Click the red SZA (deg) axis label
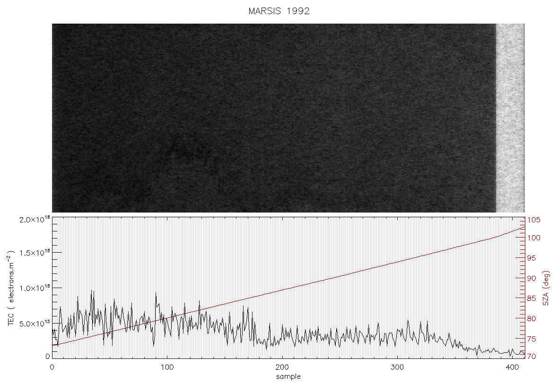The image size is (558, 392). (546, 288)
